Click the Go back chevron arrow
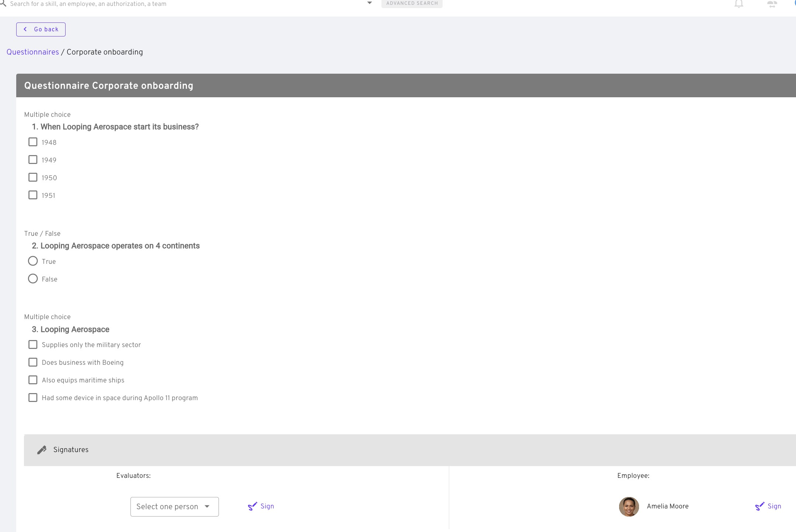The width and height of the screenshot is (796, 532). 25,29
